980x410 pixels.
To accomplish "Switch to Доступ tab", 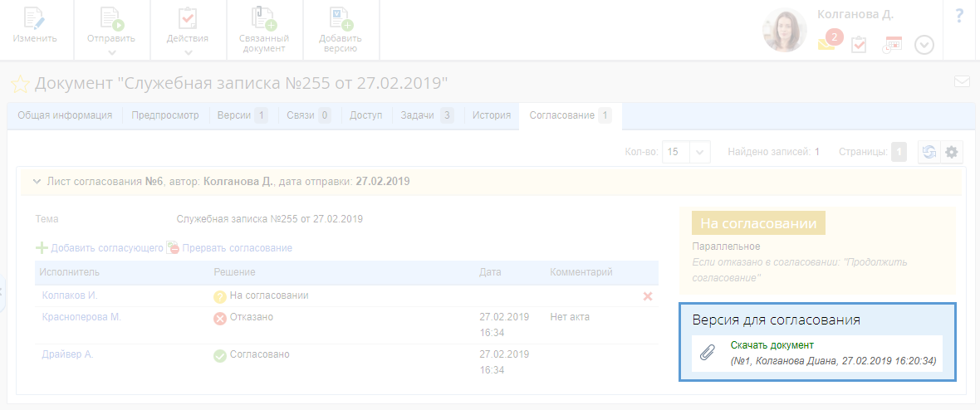I will [366, 115].
